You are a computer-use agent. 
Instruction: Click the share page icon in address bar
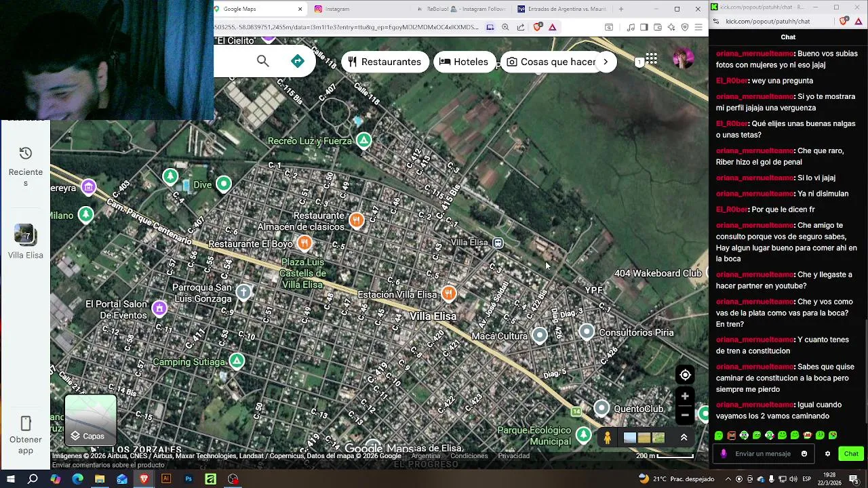click(521, 27)
